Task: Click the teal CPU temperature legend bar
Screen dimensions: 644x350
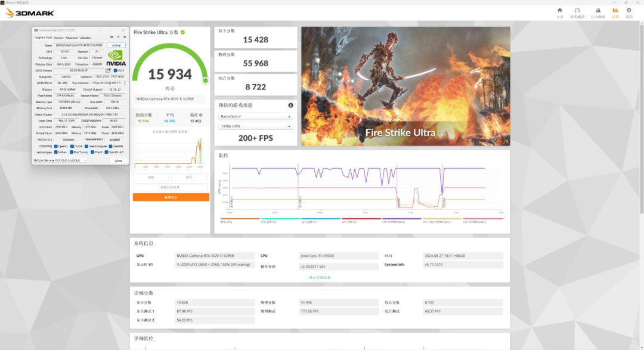Action: [280, 219]
